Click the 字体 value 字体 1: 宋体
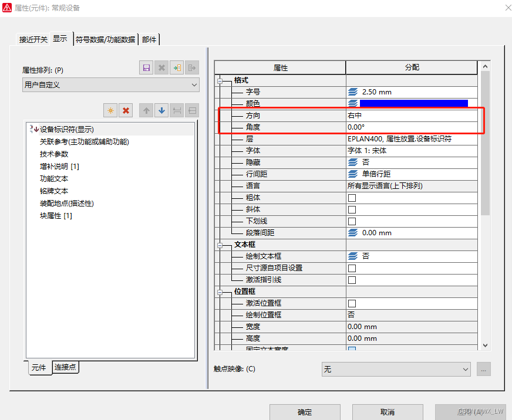 pos(412,151)
